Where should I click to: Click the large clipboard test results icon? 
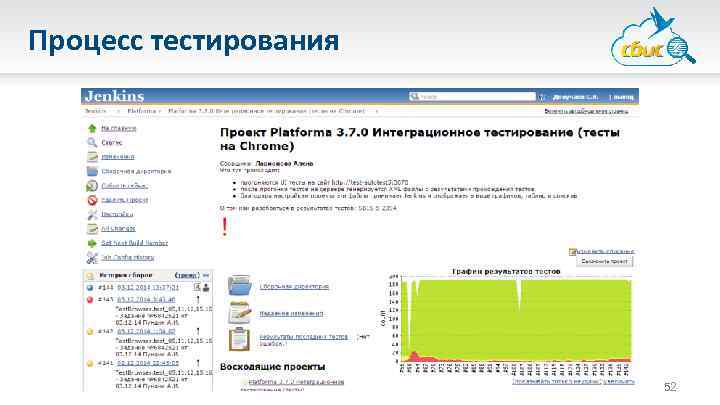(239, 339)
